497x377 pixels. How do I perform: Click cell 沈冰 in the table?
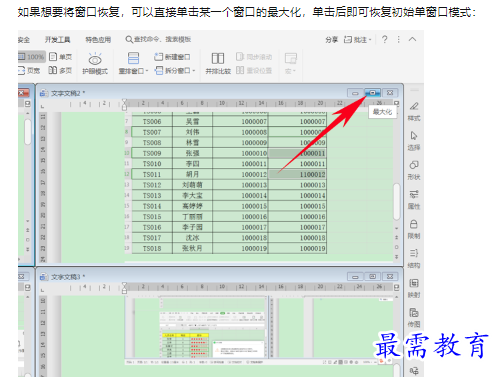pyautogui.click(x=192, y=238)
